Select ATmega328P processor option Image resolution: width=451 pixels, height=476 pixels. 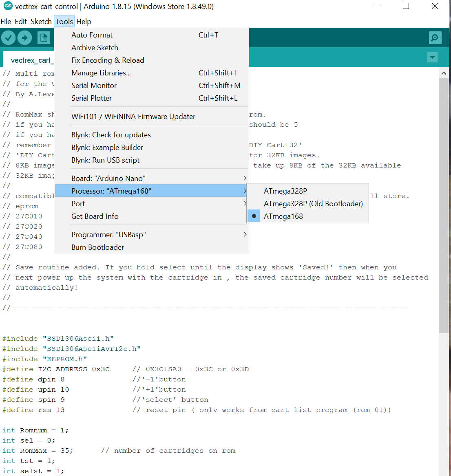307,191
